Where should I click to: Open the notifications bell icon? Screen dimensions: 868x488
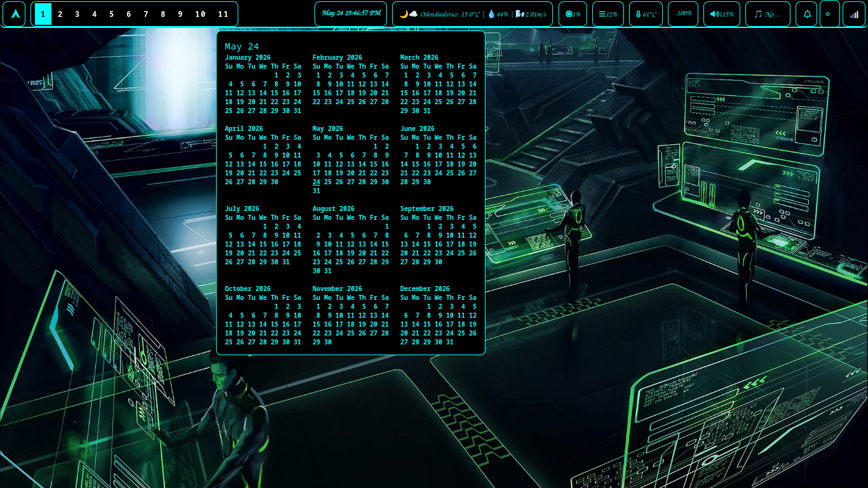[807, 14]
